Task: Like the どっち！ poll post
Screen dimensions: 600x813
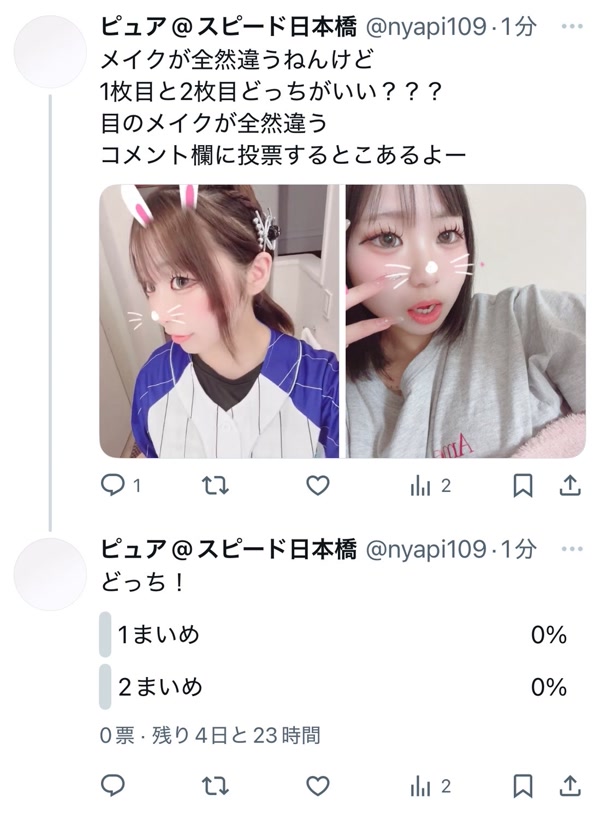Action: pos(318,787)
